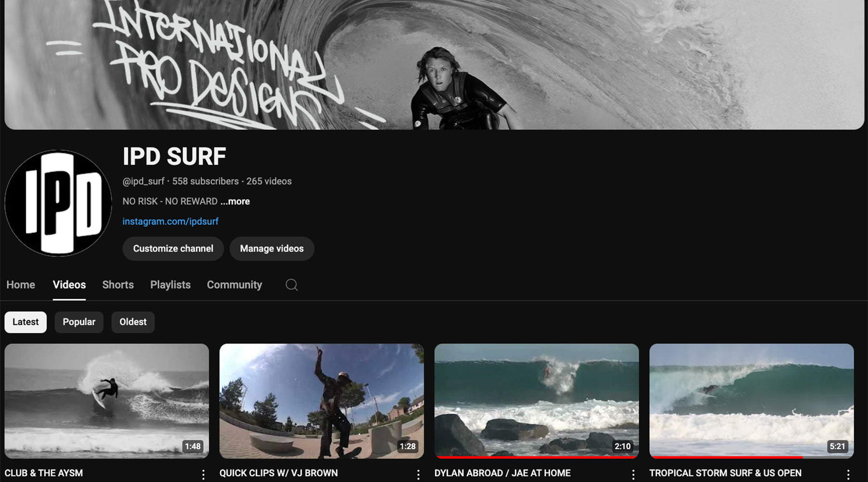Open the TROPICAL STORM SURF & US OPEN thumbnail

(751, 400)
